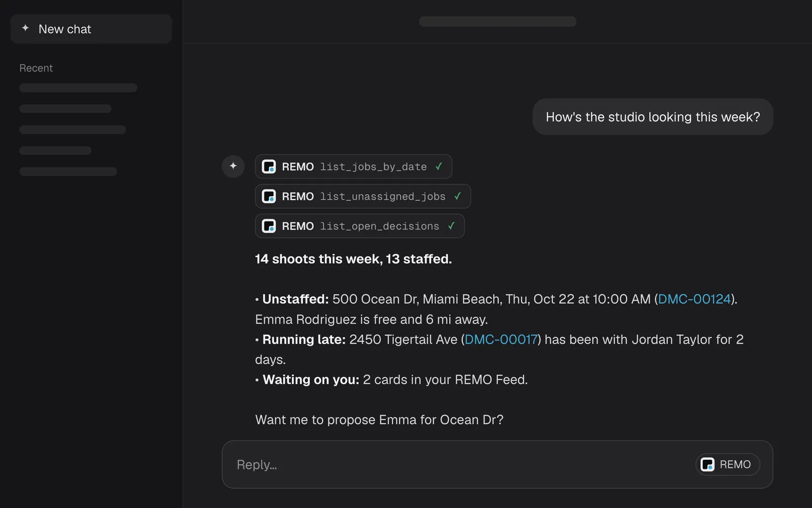Click checkmark on list_unassigned_jobs chip
The height and width of the screenshot is (508, 812).
coord(458,196)
